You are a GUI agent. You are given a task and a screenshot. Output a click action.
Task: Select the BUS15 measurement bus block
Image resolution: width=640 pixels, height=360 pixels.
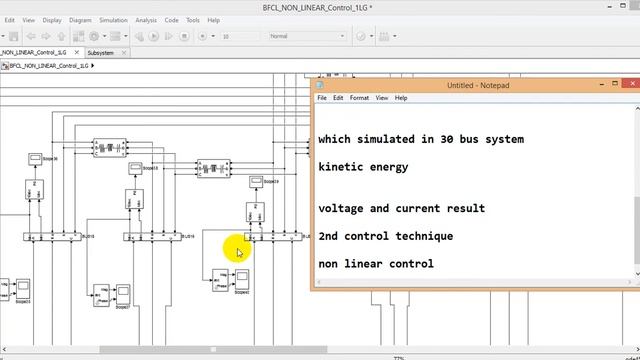[53, 237]
